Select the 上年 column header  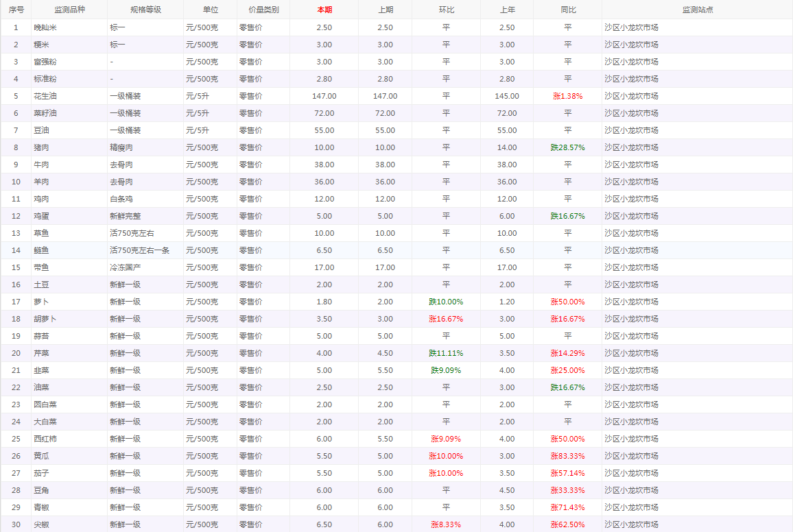(506, 10)
